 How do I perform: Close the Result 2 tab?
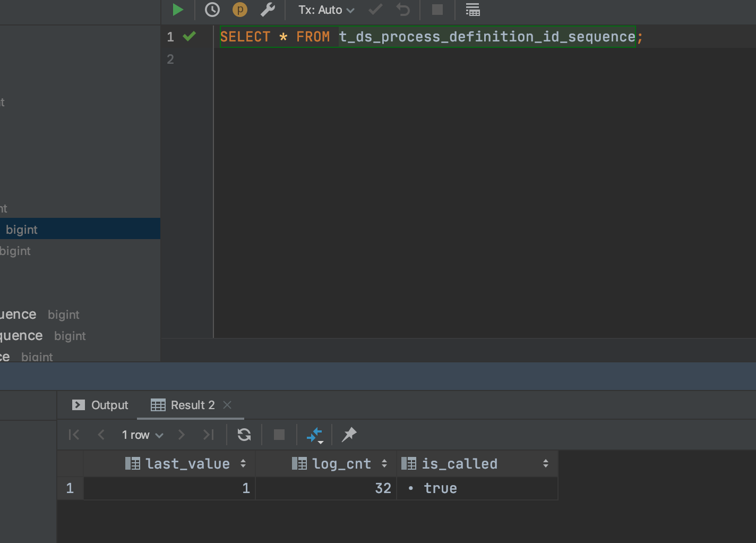click(227, 405)
